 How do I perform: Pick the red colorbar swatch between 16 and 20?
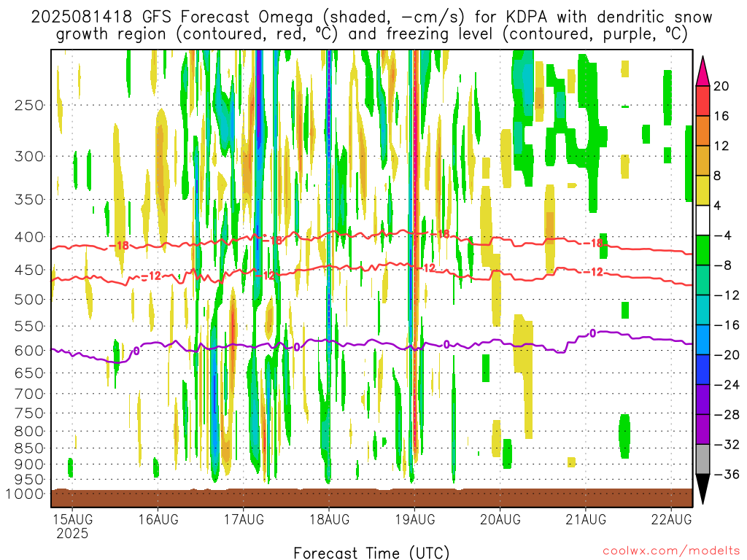coord(703,101)
